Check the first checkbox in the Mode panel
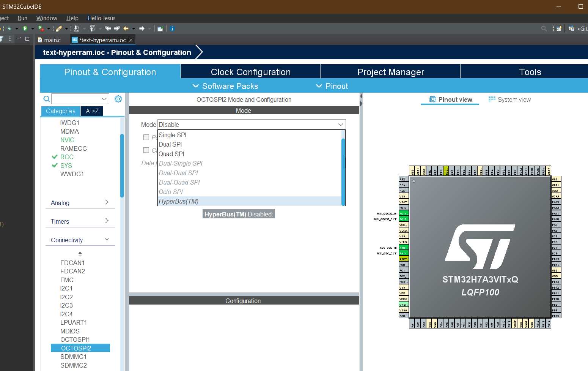 pyautogui.click(x=146, y=137)
